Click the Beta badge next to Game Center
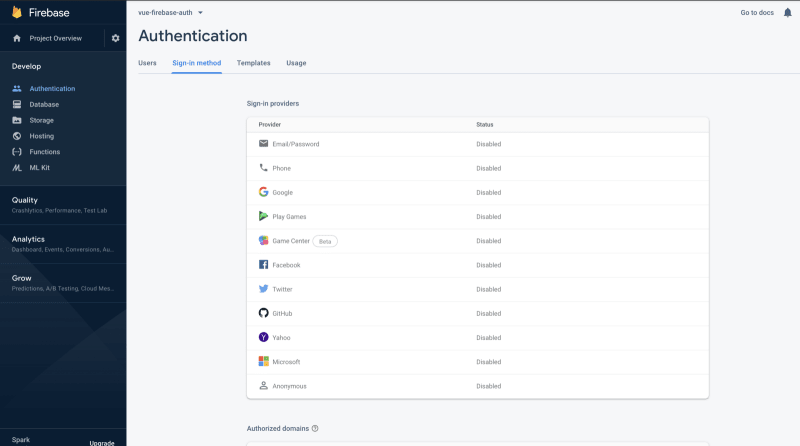The image size is (800, 446). [x=325, y=241]
